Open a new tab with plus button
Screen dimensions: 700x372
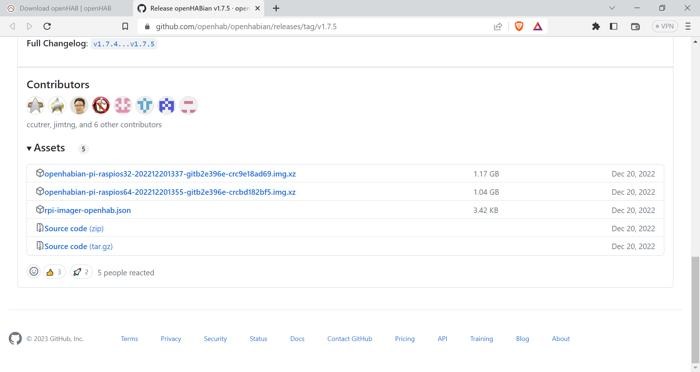click(x=276, y=8)
